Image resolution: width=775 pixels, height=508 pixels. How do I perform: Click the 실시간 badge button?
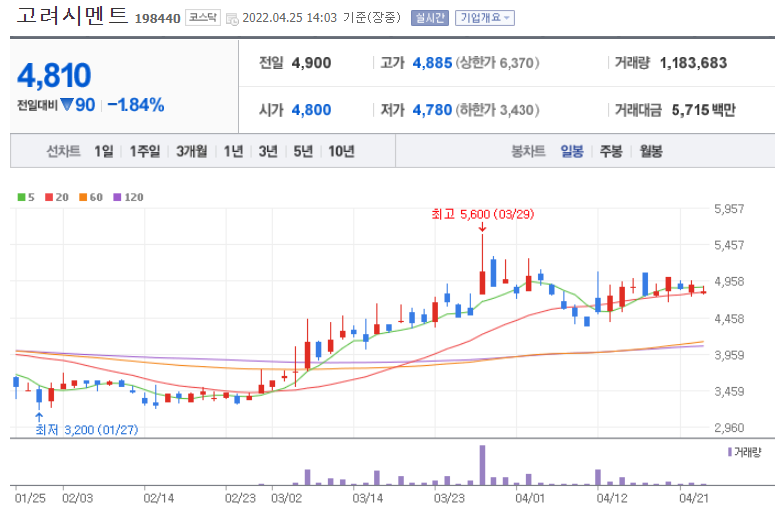coord(430,18)
